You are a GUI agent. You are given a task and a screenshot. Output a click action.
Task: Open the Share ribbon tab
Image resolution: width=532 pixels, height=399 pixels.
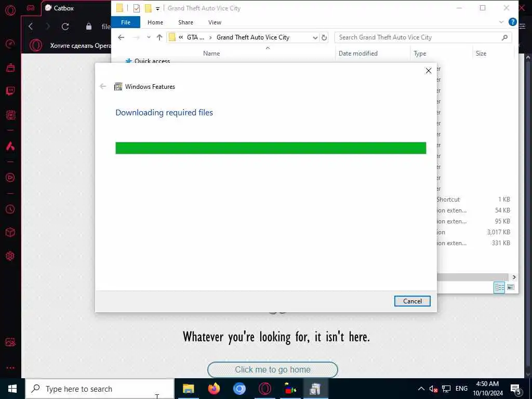(185, 22)
